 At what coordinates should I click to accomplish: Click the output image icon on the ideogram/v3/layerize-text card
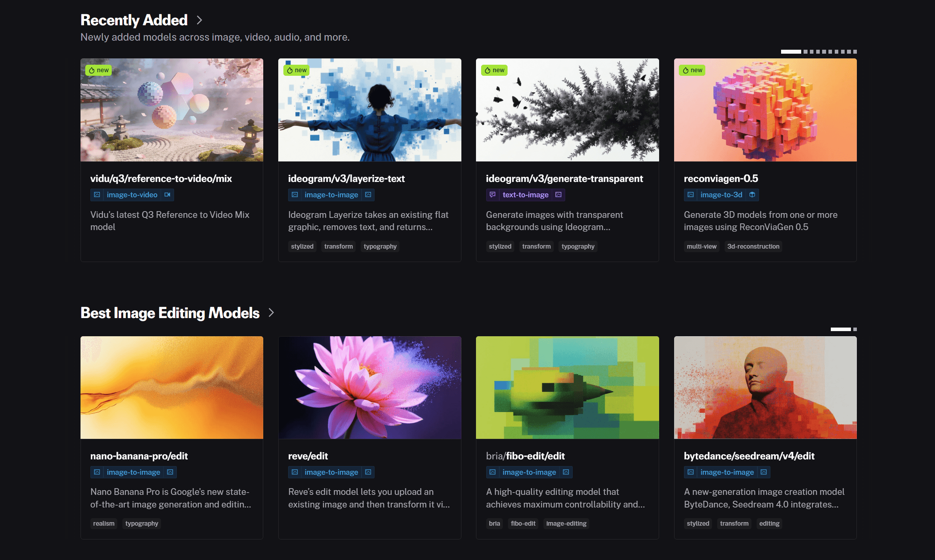(x=368, y=195)
